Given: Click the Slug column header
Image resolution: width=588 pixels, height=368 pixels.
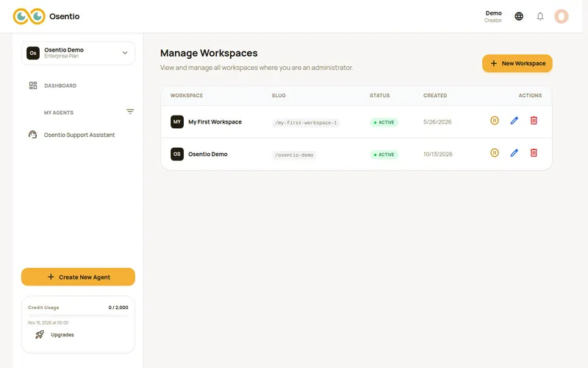Looking at the screenshot, I should pos(279,96).
